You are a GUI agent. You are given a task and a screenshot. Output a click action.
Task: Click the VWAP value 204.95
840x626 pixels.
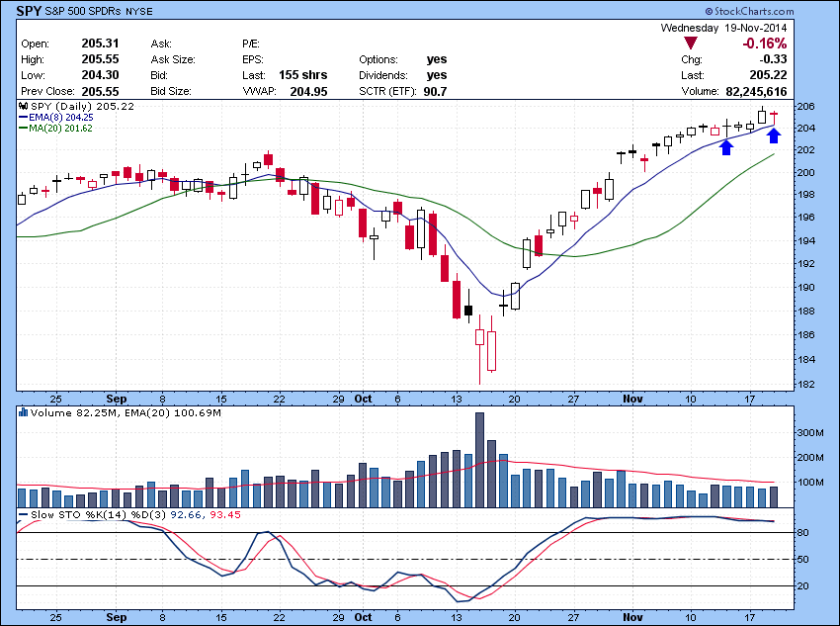pos(308,92)
